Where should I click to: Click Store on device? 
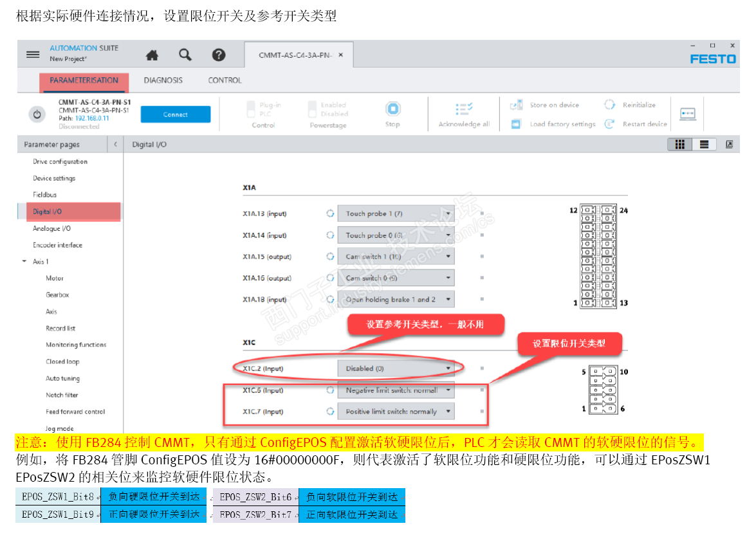tap(545, 105)
